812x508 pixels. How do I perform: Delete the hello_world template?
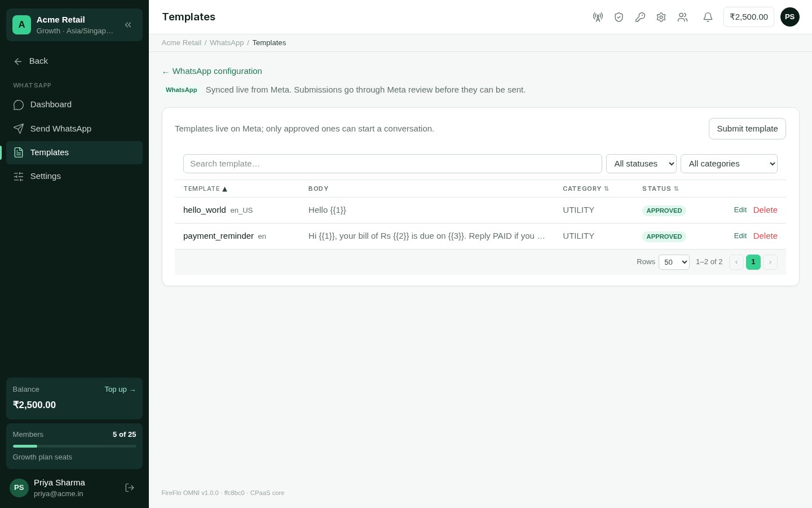click(765, 210)
